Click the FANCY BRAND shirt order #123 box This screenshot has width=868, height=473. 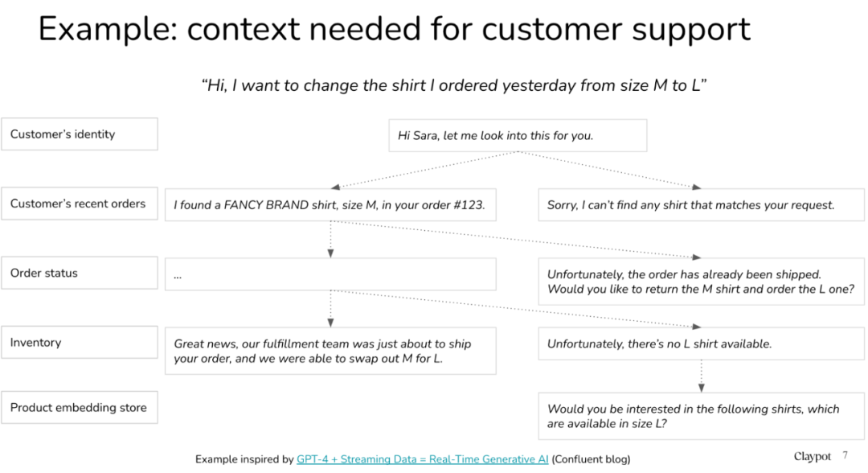(x=330, y=205)
